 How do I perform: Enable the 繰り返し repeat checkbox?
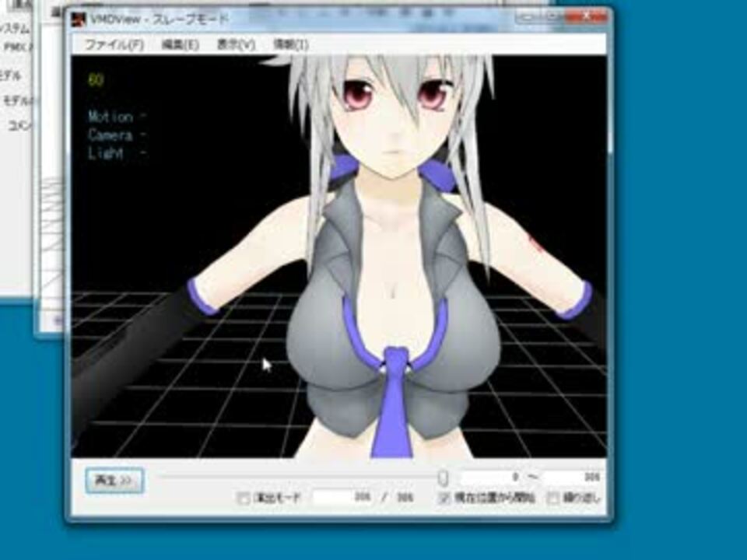coord(552,498)
